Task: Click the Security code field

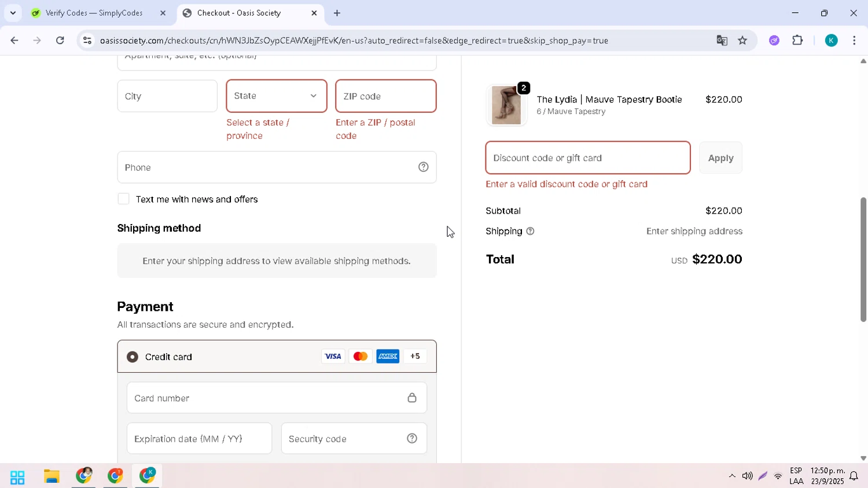Action: tap(354, 439)
